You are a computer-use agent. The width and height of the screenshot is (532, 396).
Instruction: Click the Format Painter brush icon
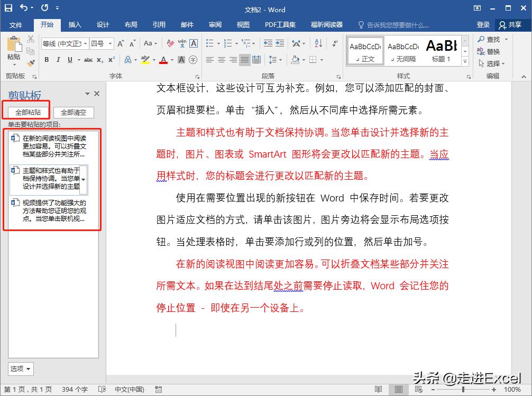(x=31, y=62)
